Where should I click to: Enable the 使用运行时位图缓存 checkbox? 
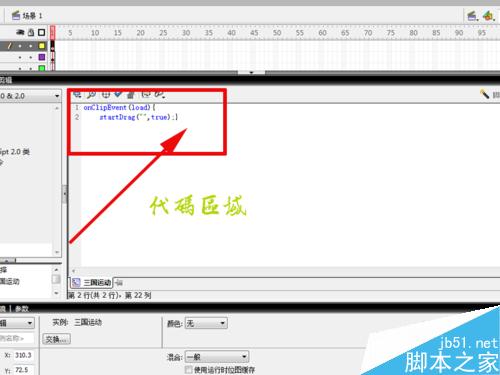[189, 370]
